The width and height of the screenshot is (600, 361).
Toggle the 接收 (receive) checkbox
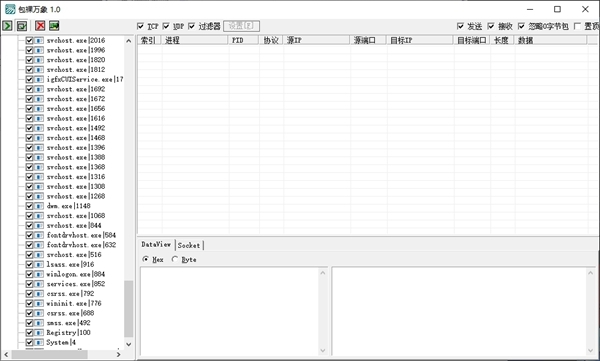491,26
